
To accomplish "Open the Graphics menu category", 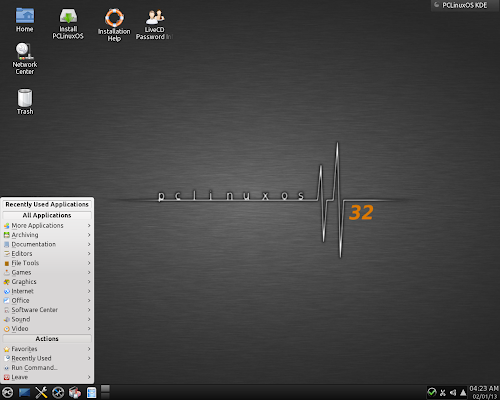I will tap(47, 282).
